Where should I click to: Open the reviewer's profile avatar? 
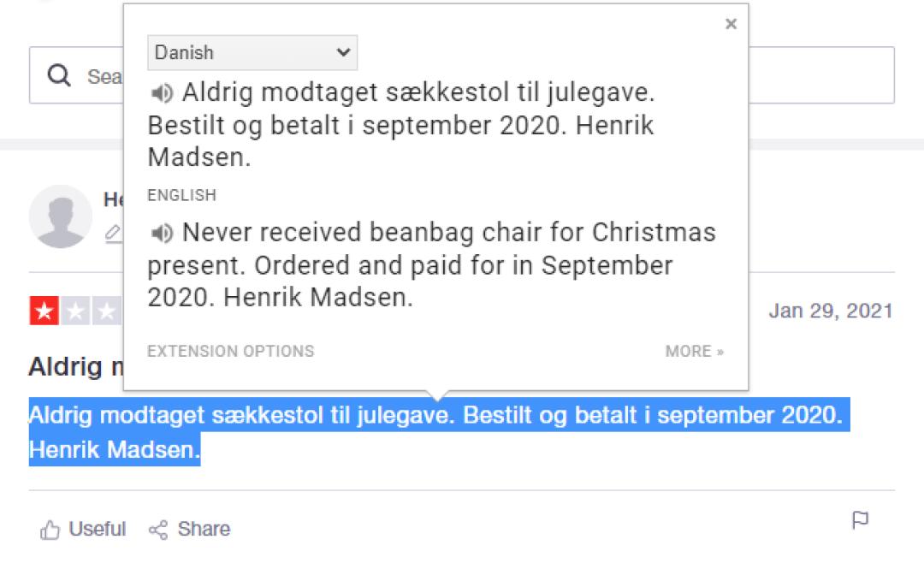click(60, 216)
